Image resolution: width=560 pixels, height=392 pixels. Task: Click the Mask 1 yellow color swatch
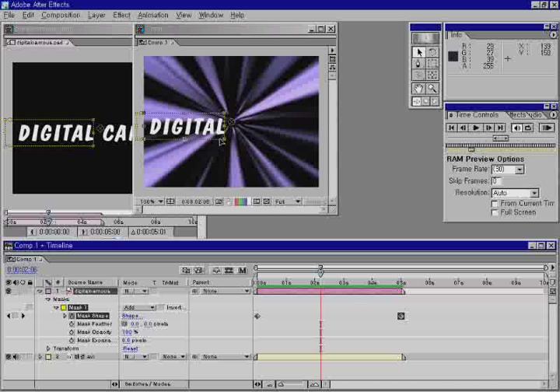tap(64, 307)
